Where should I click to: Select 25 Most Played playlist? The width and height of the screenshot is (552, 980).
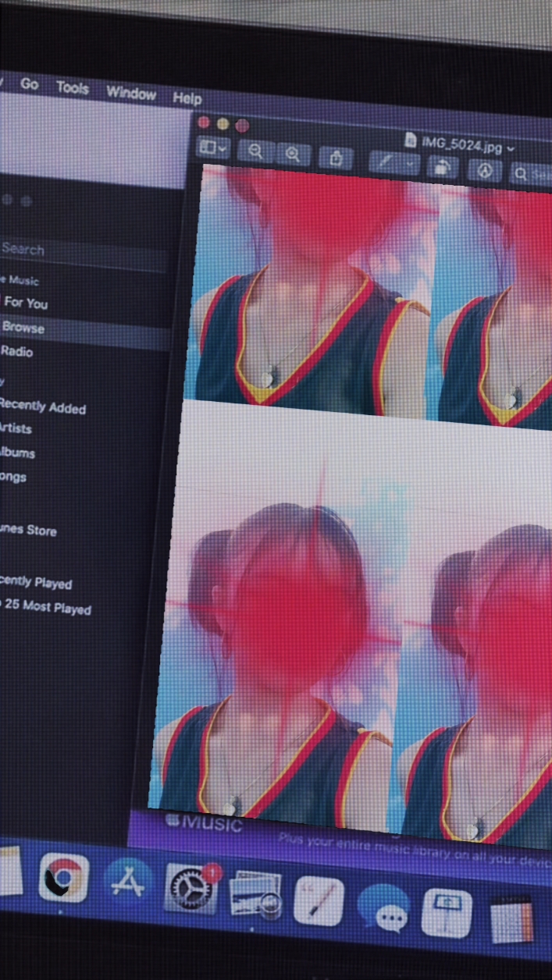click(48, 608)
